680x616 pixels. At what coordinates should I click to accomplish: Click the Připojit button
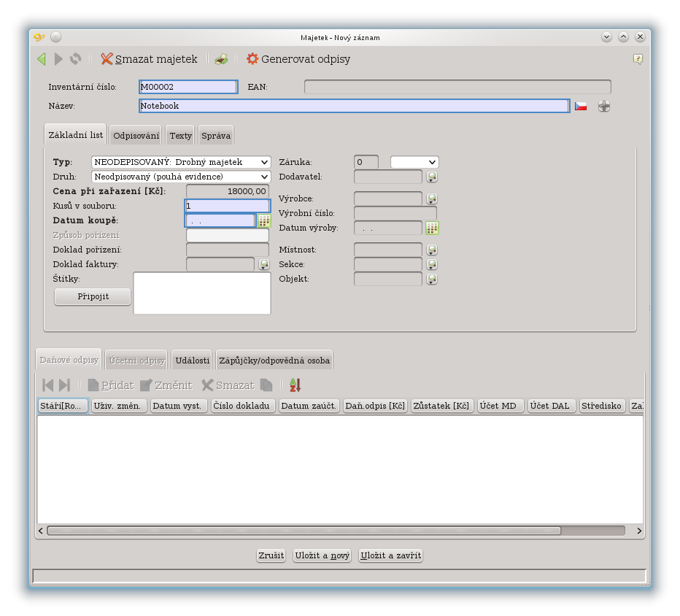[93, 296]
